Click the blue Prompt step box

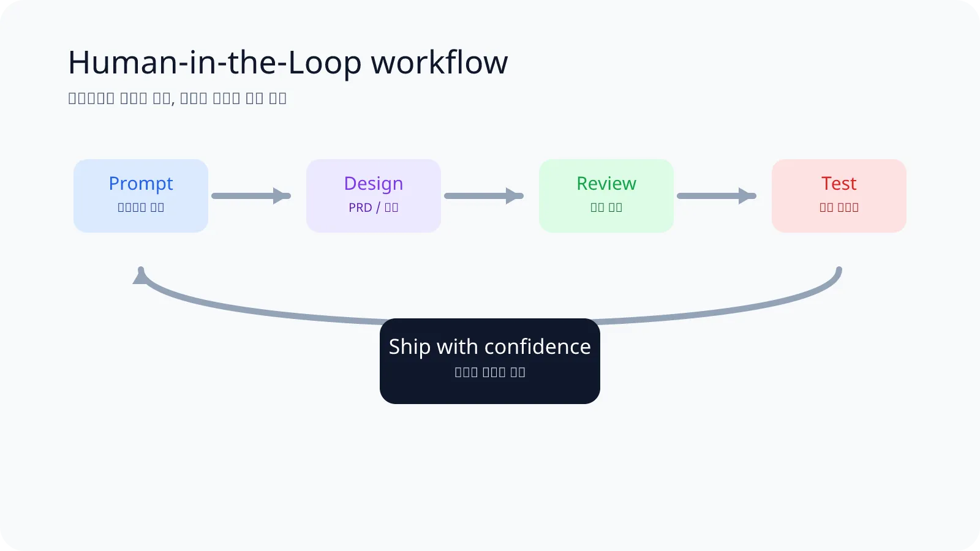(x=141, y=196)
